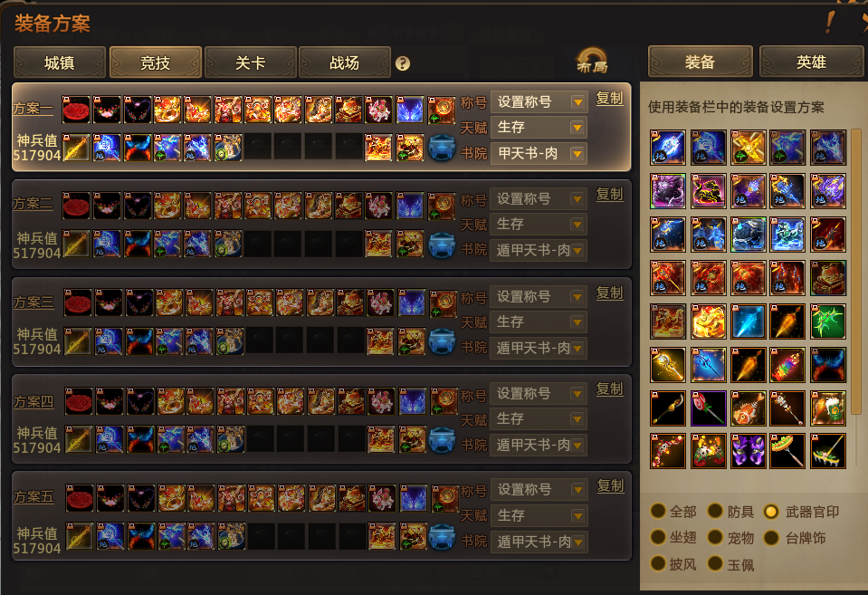Click the blue cauldron icon in 方案一
This screenshot has height=595, width=868.
tap(442, 149)
